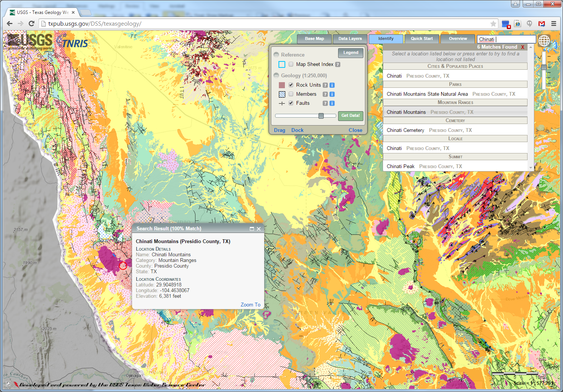Click the Zoom To link
Viewport: 563px width, 392px height.
pos(250,305)
